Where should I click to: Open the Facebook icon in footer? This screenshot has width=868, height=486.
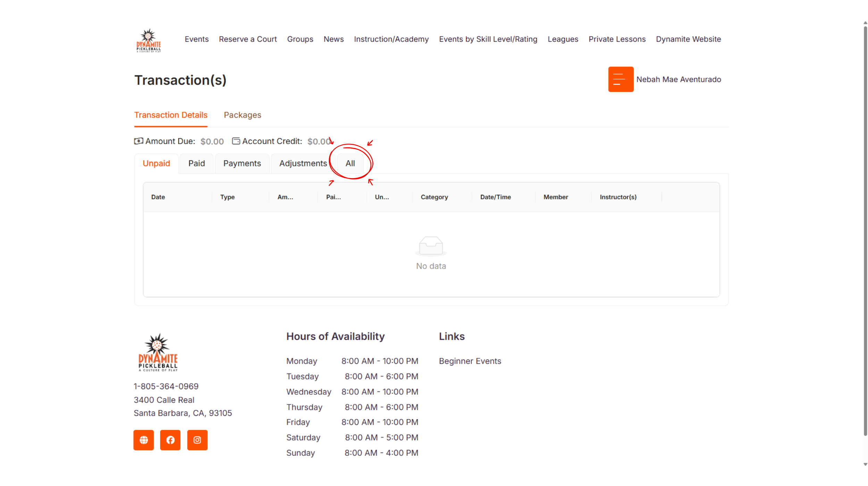[x=170, y=440]
